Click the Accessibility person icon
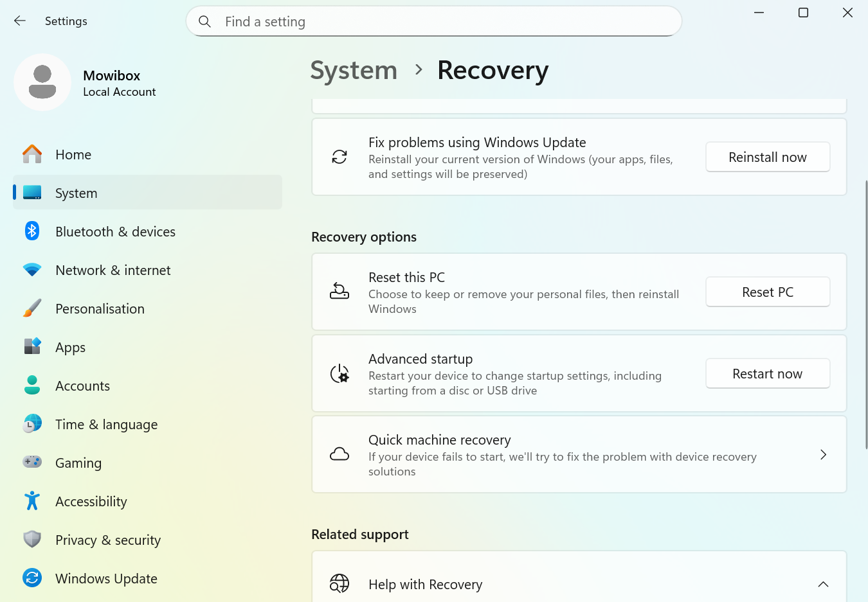The image size is (868, 602). tap(32, 501)
